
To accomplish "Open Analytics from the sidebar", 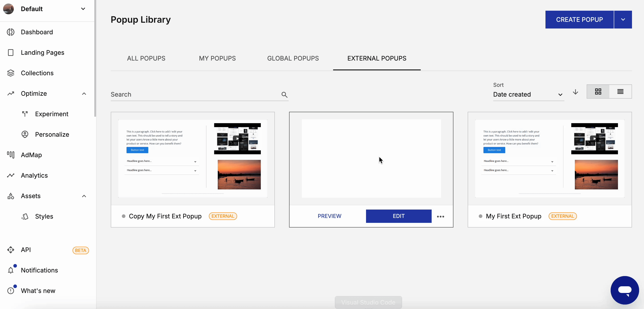I will pyautogui.click(x=11, y=175).
